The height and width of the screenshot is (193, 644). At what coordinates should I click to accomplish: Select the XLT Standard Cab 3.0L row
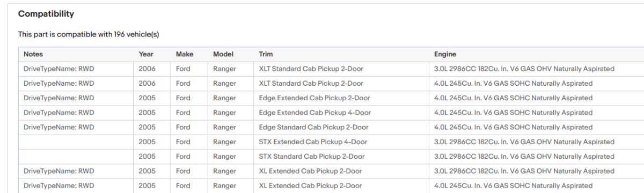pos(331,69)
